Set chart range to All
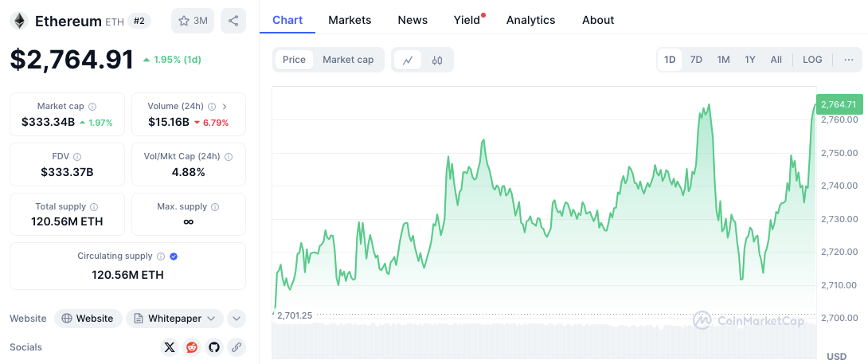This screenshot has height=364, width=868. pos(776,60)
